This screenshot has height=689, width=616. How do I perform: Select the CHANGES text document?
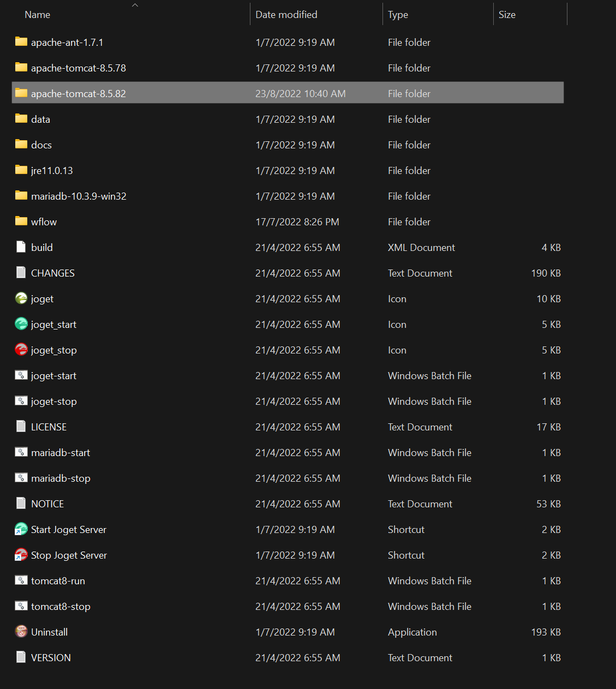(53, 273)
